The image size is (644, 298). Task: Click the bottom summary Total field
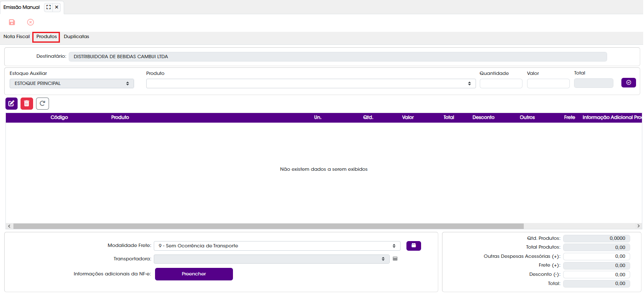[x=597, y=284]
